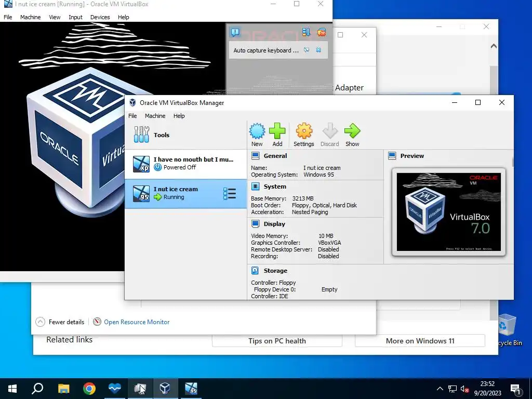
Task: Open the Windows Start menu
Action: 12,389
